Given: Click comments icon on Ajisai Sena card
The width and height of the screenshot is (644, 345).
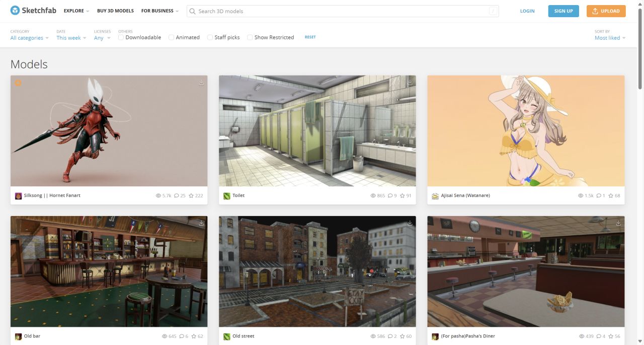Looking at the screenshot, I should [599, 196].
